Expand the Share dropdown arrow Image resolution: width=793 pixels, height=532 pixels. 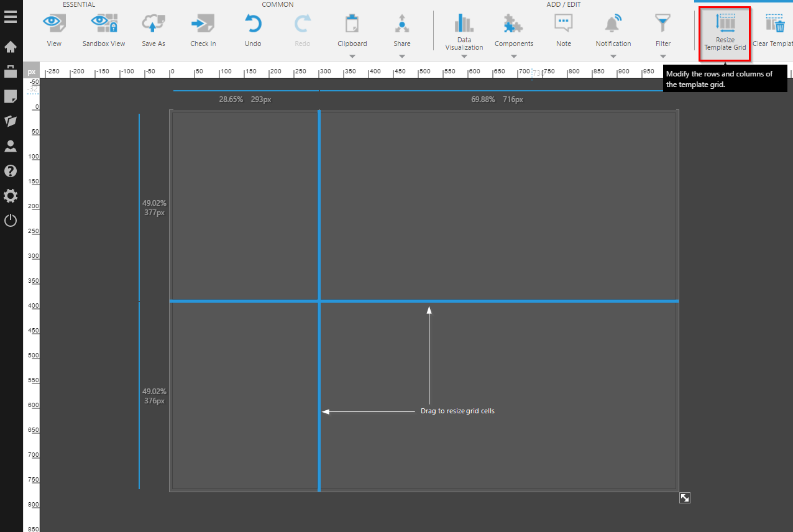click(x=402, y=57)
